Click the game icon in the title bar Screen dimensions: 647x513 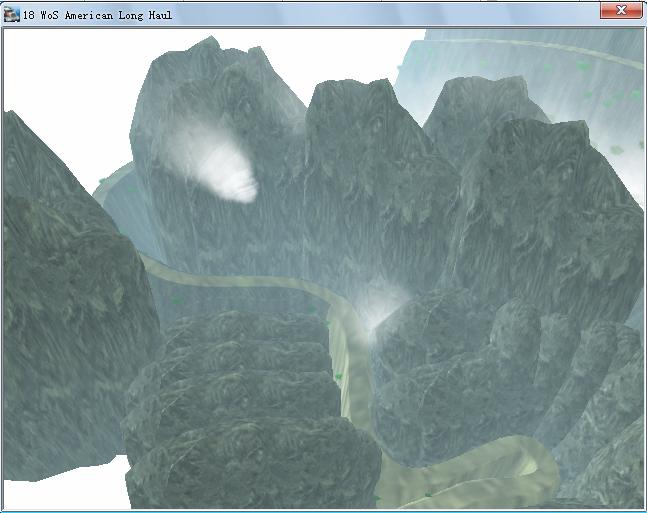click(x=11, y=13)
